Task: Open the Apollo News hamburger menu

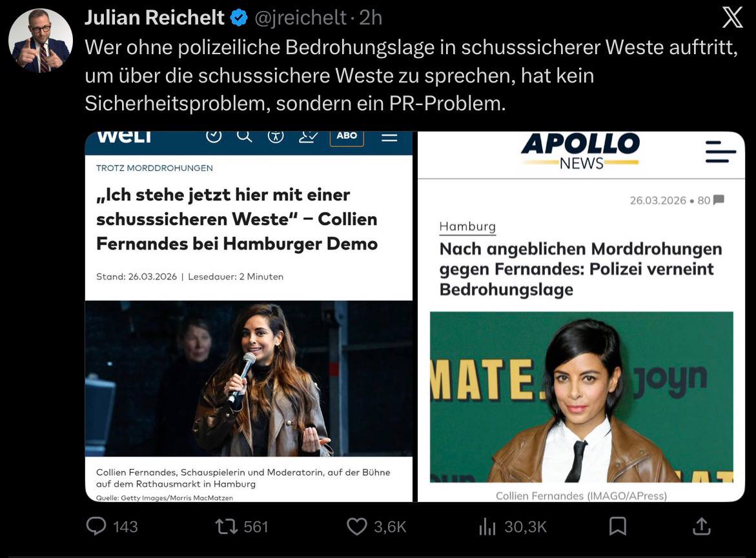Action: (x=720, y=152)
